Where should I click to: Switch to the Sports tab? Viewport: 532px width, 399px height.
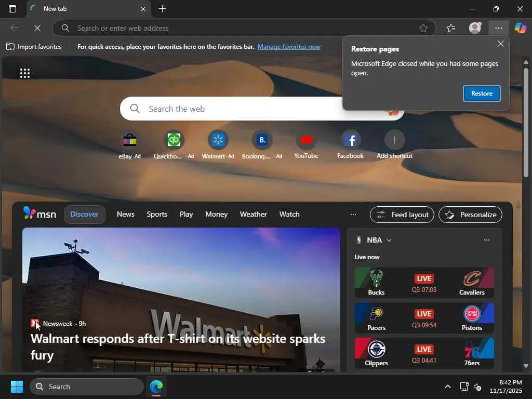pyautogui.click(x=157, y=214)
